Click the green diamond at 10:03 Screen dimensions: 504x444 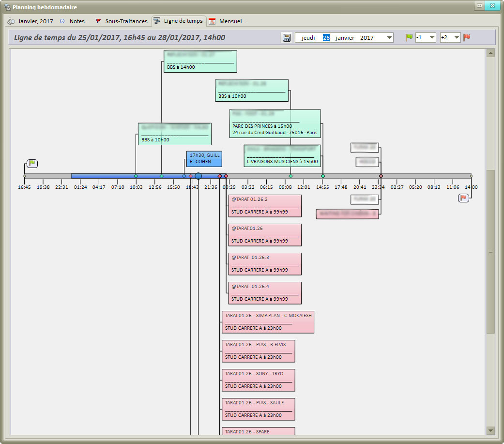[136, 176]
